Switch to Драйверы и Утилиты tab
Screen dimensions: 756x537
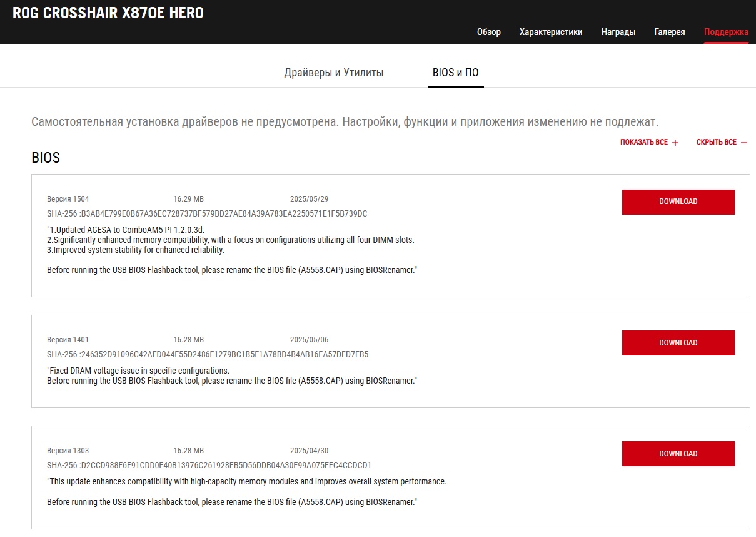click(334, 73)
